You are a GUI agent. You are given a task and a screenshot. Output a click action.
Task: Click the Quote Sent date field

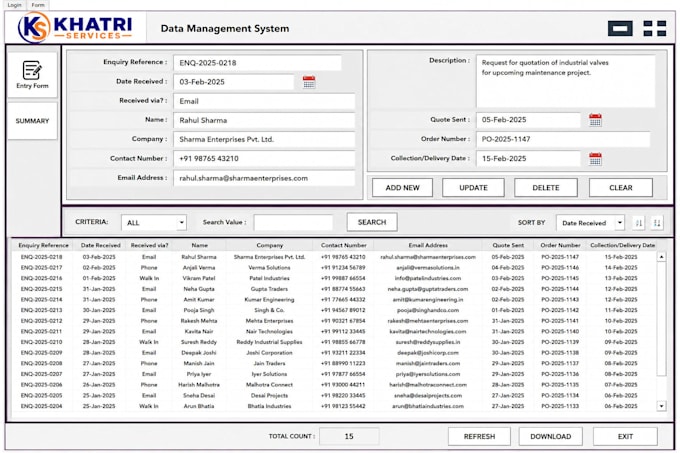click(x=528, y=120)
